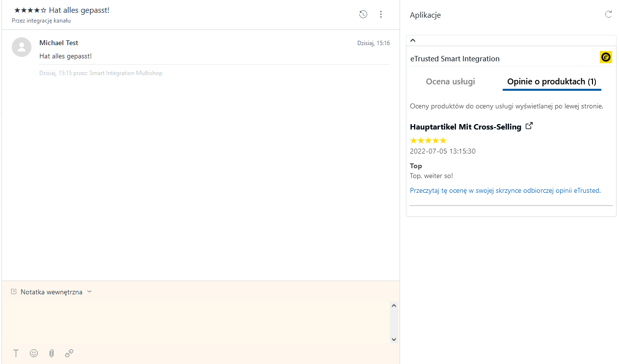
Task: Click the eTrusted Smart Integration app title
Action: (455, 59)
